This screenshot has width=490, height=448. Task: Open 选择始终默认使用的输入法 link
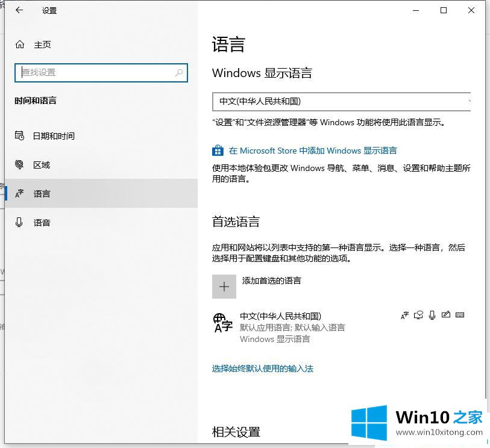[263, 369]
